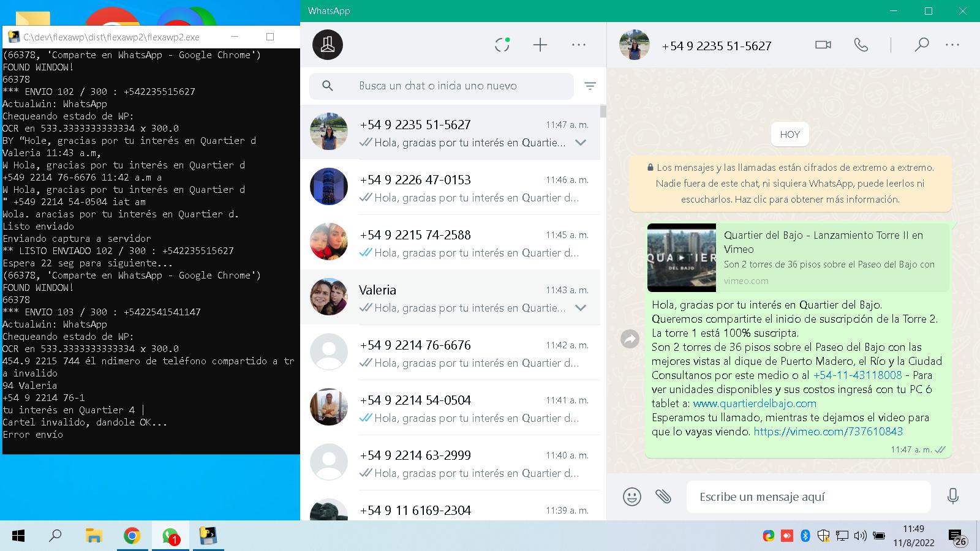The height and width of the screenshot is (551, 980).
Task: Maximize the flexawp2.exe console window
Action: pyautogui.click(x=270, y=37)
